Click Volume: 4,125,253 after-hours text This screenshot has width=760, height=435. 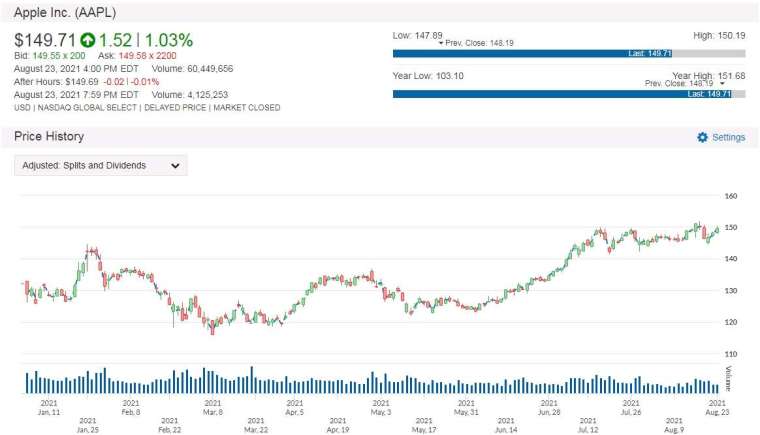tap(190, 95)
